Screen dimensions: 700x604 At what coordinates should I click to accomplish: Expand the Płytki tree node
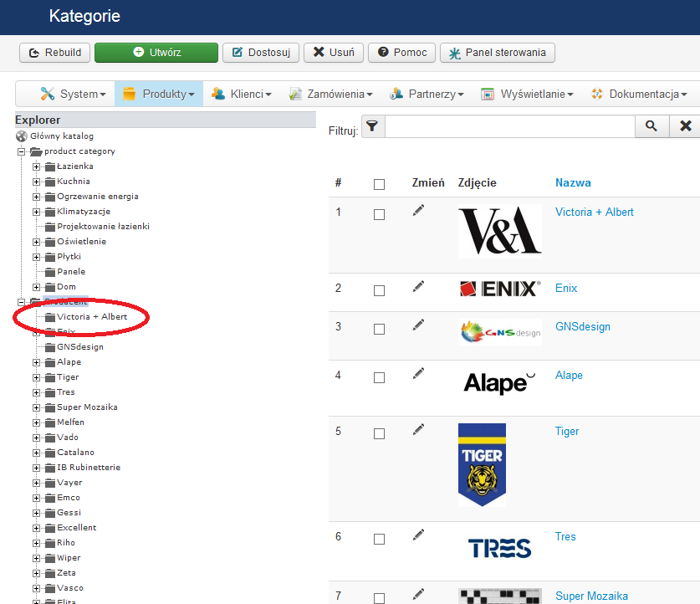click(36, 257)
